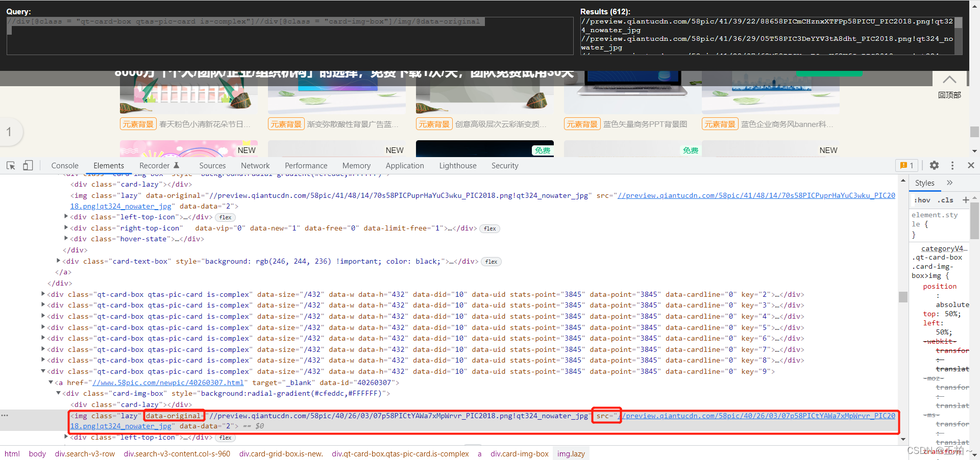
Task: Add new style rule plus icon
Action: pos(966,200)
